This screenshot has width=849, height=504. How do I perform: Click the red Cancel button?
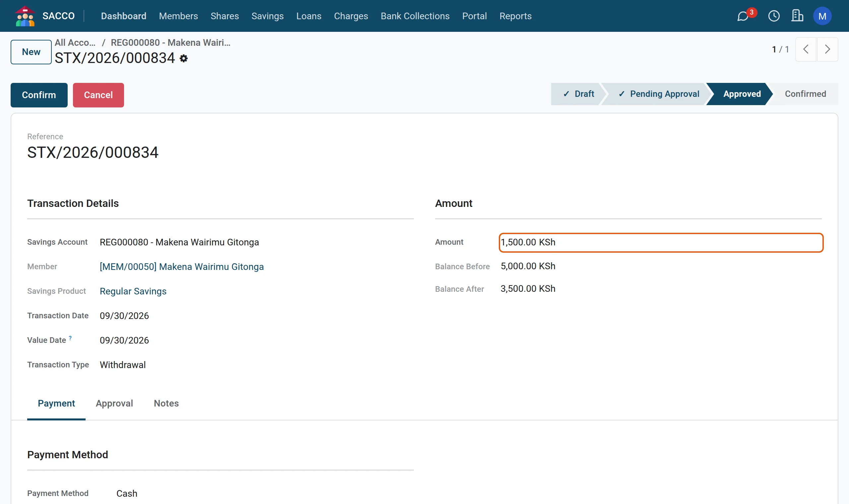coord(98,95)
